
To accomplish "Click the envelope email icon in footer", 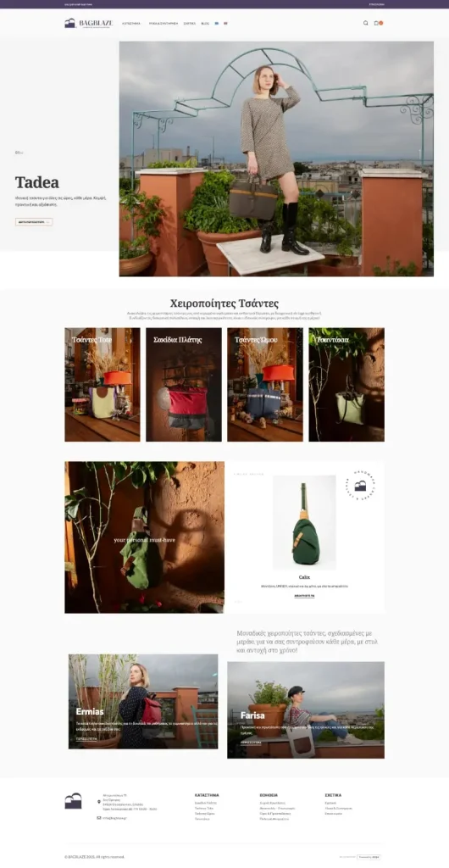I will click(x=99, y=818).
